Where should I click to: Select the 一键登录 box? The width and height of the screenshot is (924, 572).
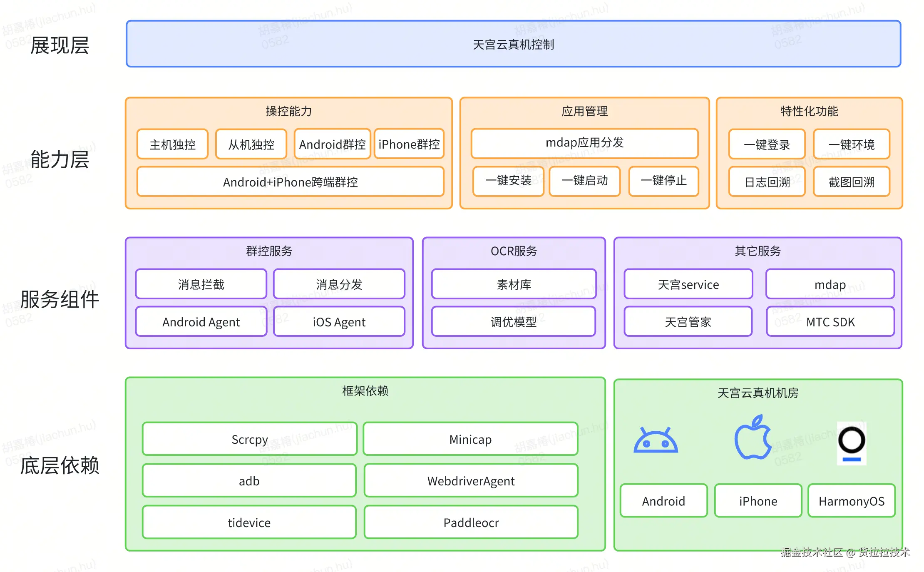tap(767, 144)
